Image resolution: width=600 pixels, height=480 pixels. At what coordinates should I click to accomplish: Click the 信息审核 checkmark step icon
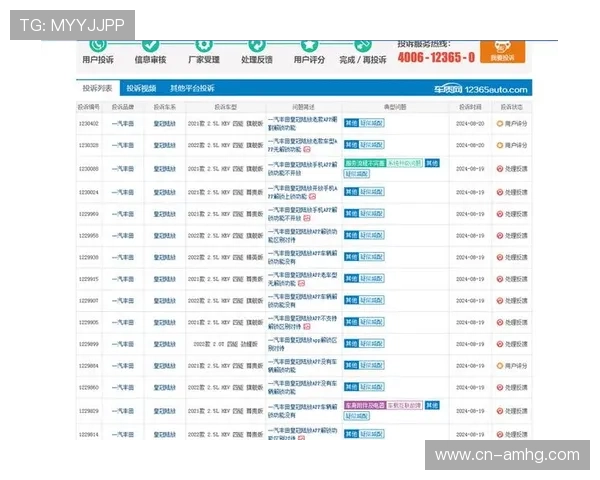(x=150, y=45)
